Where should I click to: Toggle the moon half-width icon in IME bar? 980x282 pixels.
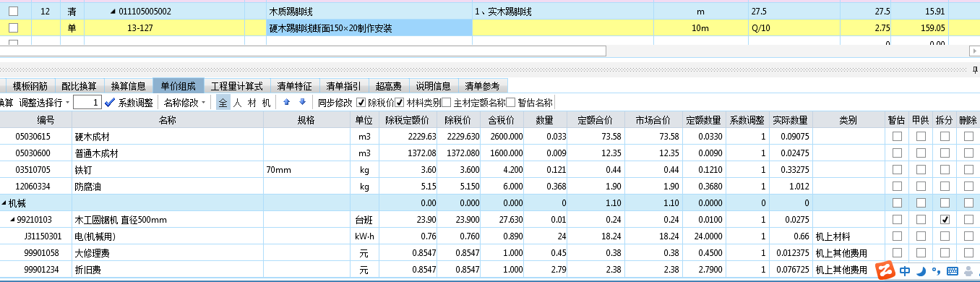pyautogui.click(x=921, y=271)
